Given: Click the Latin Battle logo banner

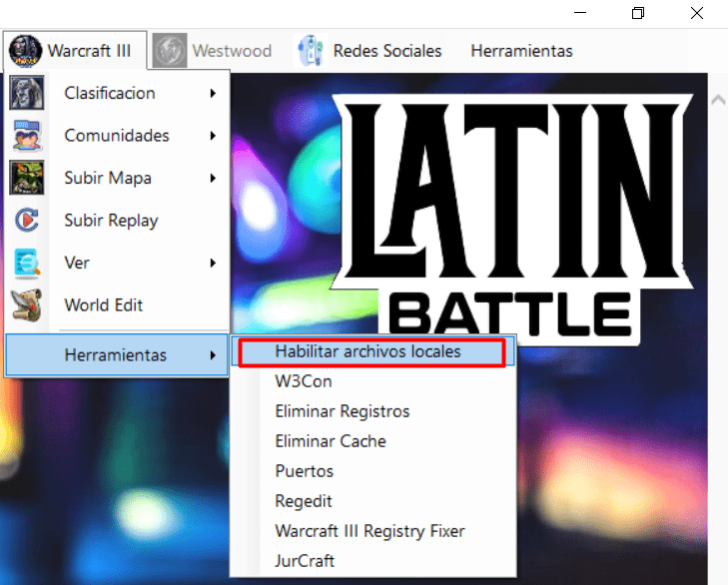Looking at the screenshot, I should (511, 219).
